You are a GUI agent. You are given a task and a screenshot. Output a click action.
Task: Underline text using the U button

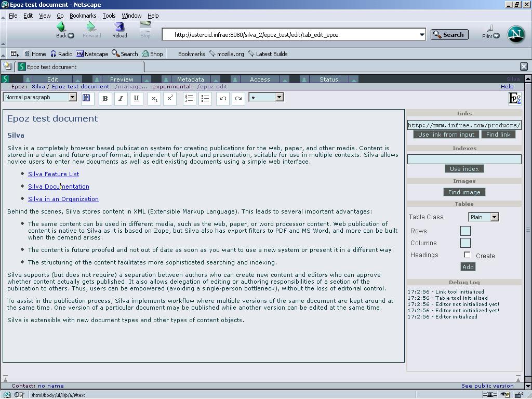(x=137, y=98)
